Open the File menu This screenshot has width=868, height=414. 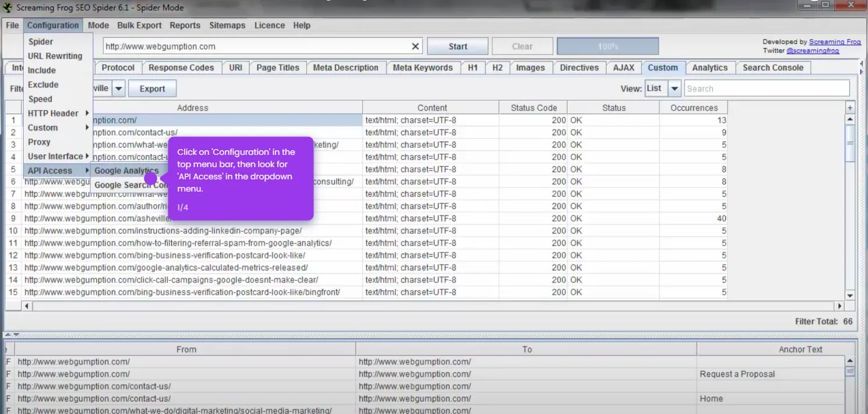coord(12,26)
